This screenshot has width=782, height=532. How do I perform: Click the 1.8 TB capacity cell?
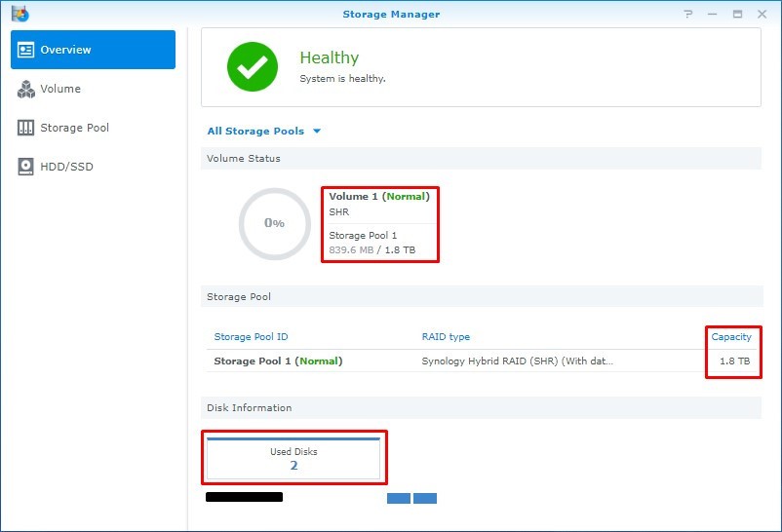click(734, 361)
